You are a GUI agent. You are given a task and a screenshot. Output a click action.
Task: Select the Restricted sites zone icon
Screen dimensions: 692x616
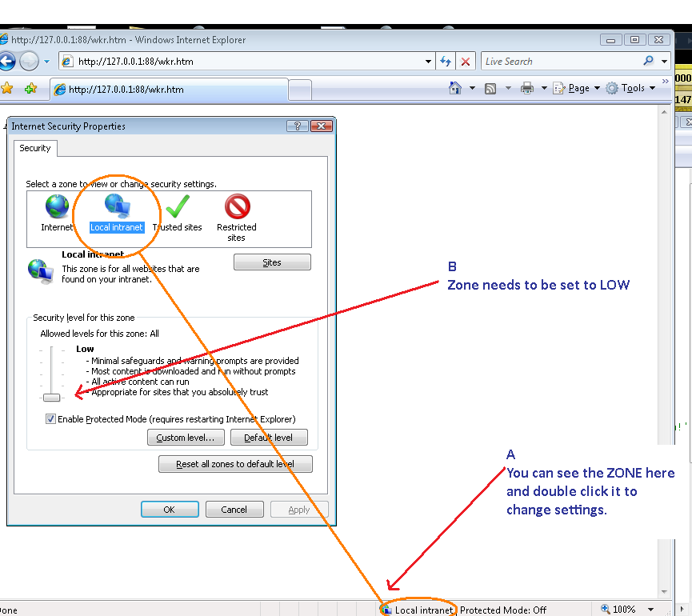237,207
